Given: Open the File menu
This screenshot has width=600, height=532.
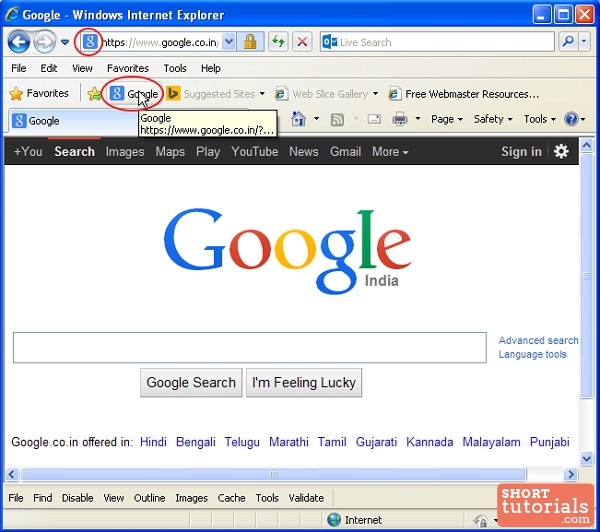Looking at the screenshot, I should coord(18,68).
